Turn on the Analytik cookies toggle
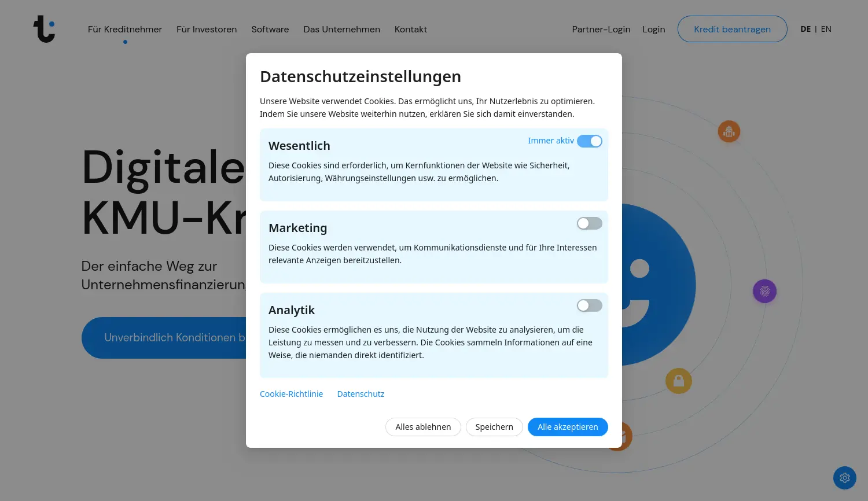Image resolution: width=868 pixels, height=501 pixels. [x=589, y=305]
